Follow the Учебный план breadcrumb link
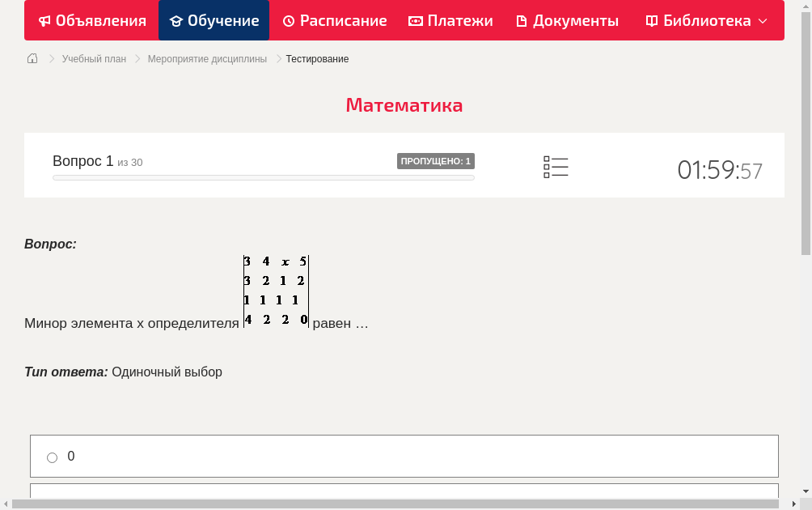 click(x=93, y=58)
